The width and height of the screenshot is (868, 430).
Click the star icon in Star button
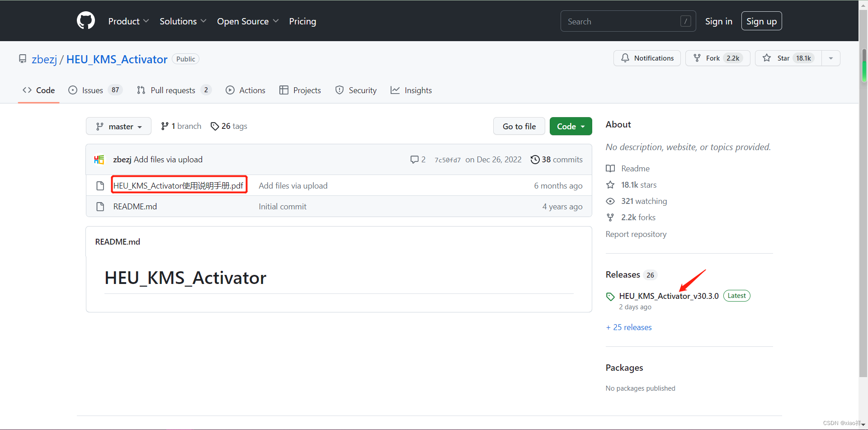[767, 58]
